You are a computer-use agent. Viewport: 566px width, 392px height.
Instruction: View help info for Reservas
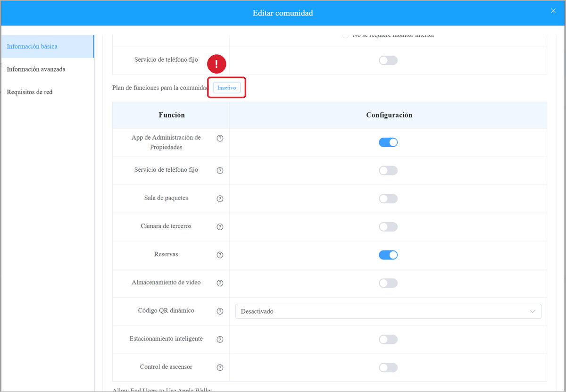220,255
